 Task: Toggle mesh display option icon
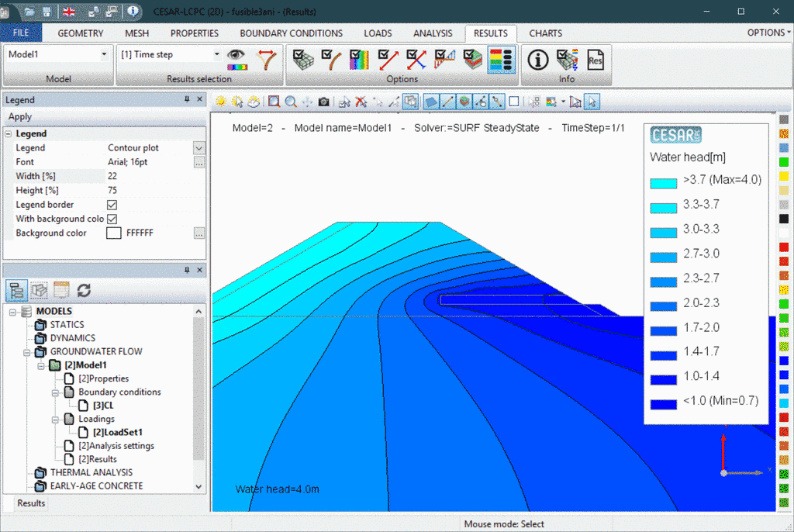click(x=303, y=59)
